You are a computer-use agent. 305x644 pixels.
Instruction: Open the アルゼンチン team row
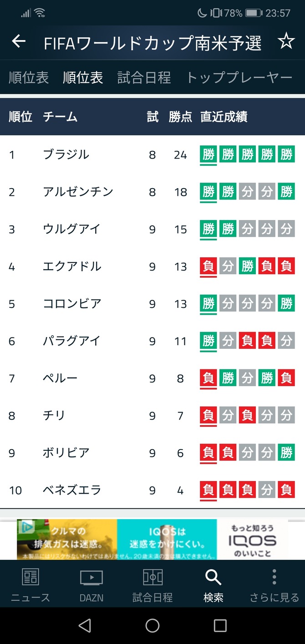pyautogui.click(x=152, y=192)
